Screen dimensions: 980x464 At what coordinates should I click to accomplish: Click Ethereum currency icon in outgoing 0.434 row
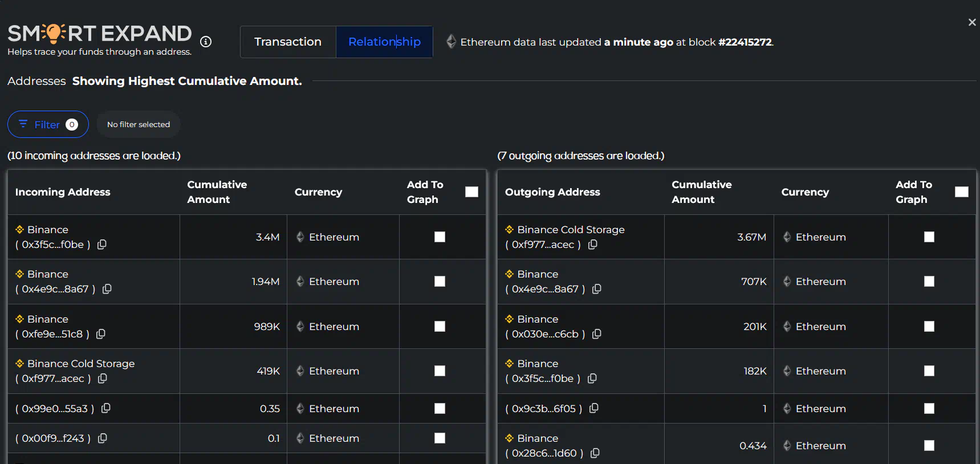[787, 445]
